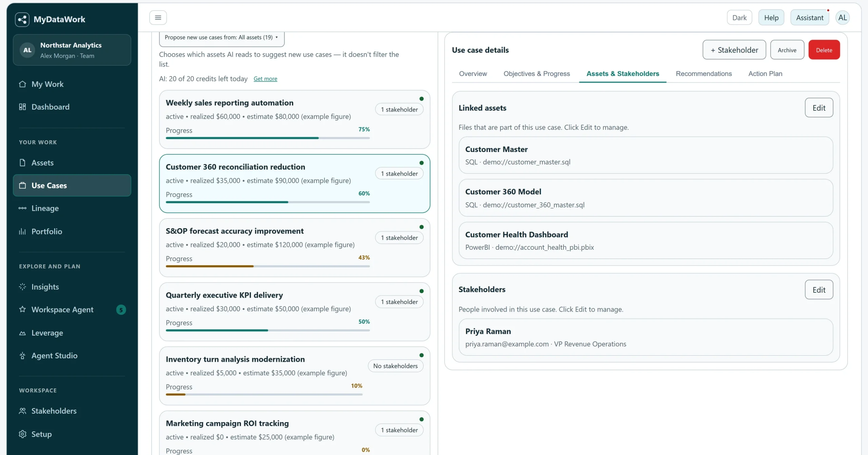The width and height of the screenshot is (868, 455).
Task: Select the Recommendations tab
Action: [704, 74]
